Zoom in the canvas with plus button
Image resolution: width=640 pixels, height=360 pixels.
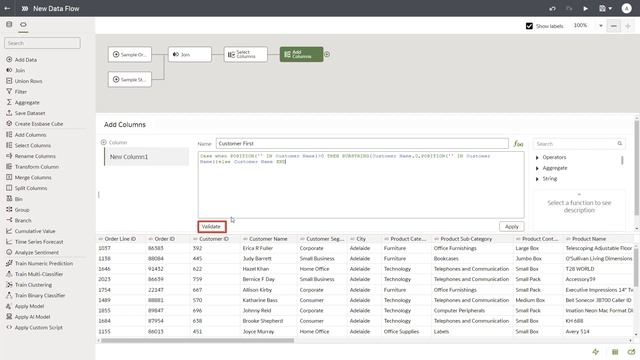628,26
